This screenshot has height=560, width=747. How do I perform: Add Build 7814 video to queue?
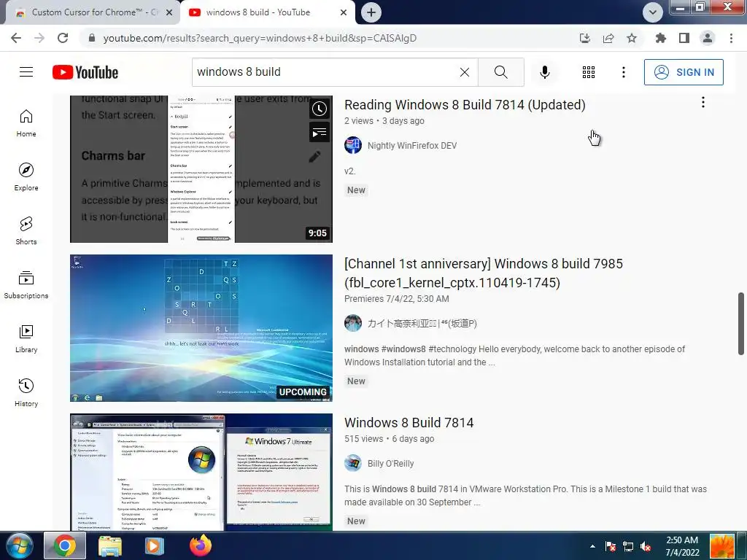point(320,133)
